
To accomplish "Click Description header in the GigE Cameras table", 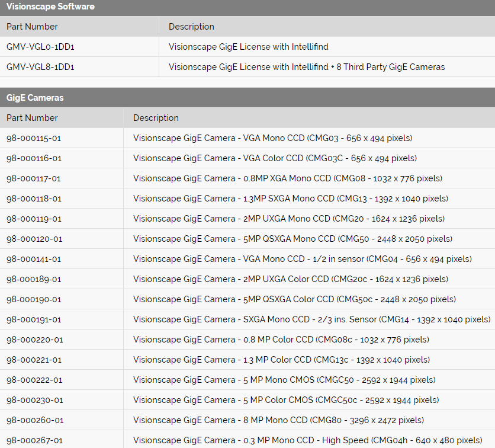I will coord(156,118).
